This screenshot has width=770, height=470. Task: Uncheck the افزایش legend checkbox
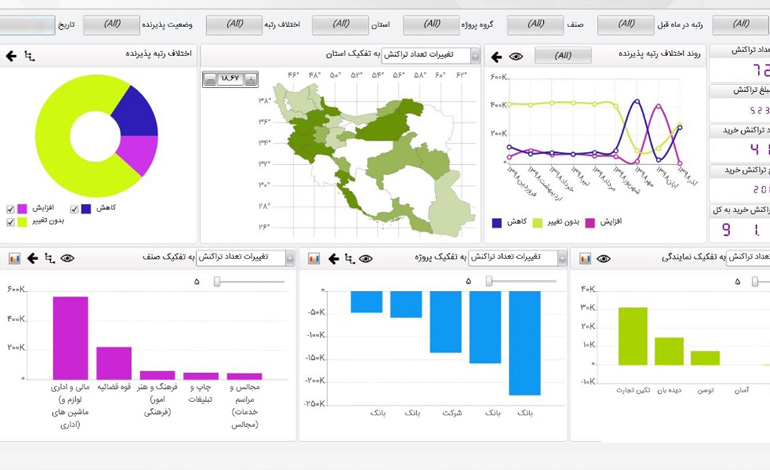pyautogui.click(x=11, y=208)
